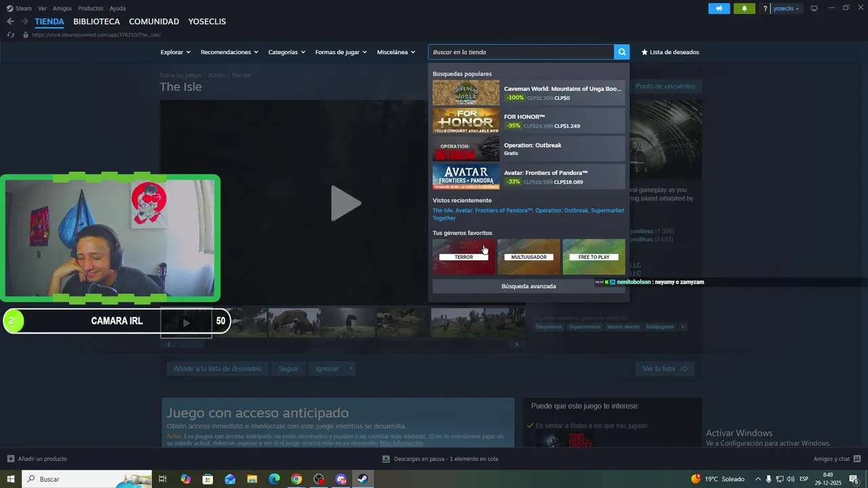
Task: Reload the store page
Action: pyautogui.click(x=11, y=35)
